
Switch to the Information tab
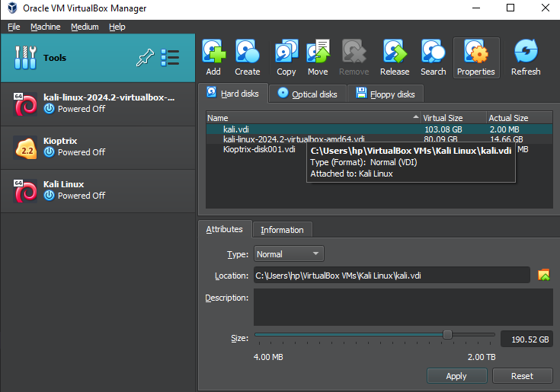[282, 230]
